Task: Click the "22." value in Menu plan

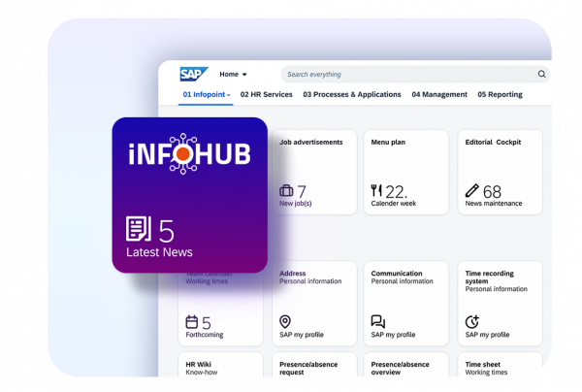Action: (396, 192)
